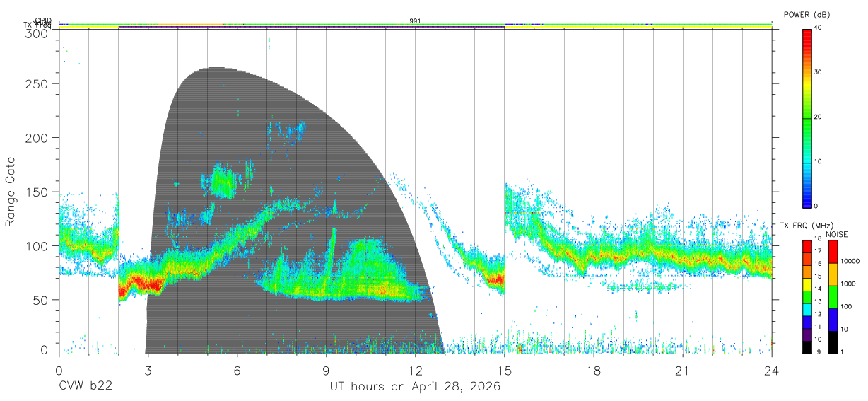Click the 1 label on NOISE scale
The width and height of the screenshot is (868, 401).
click(x=842, y=351)
